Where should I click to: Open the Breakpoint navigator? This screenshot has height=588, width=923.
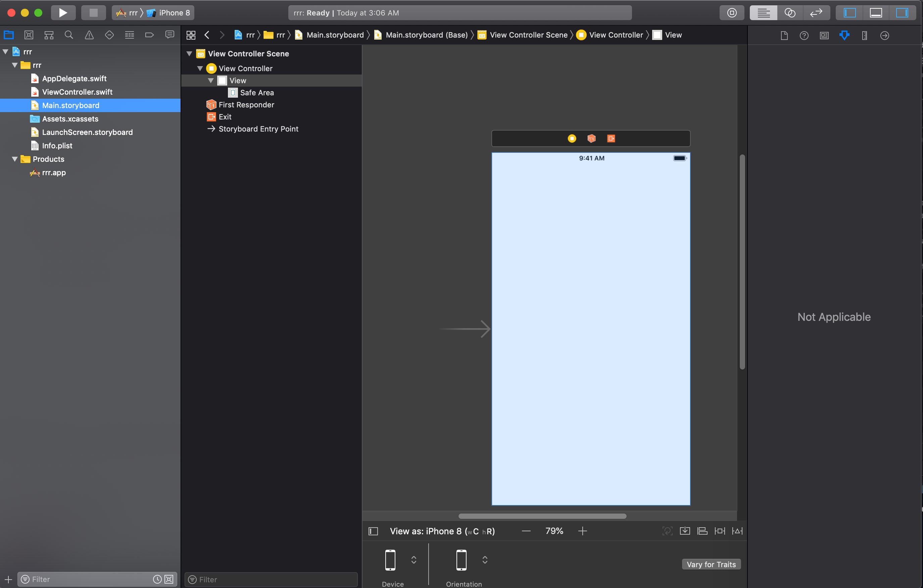point(149,35)
